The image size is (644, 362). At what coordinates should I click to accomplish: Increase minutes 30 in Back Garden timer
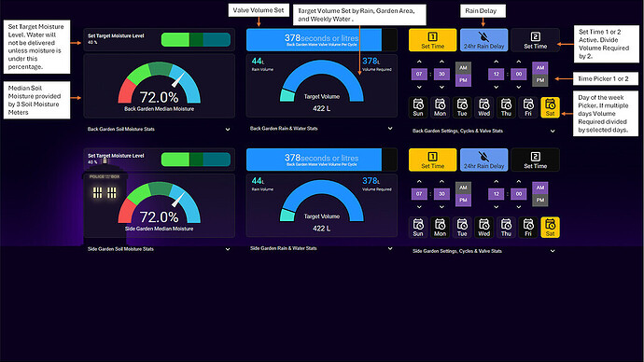point(441,62)
